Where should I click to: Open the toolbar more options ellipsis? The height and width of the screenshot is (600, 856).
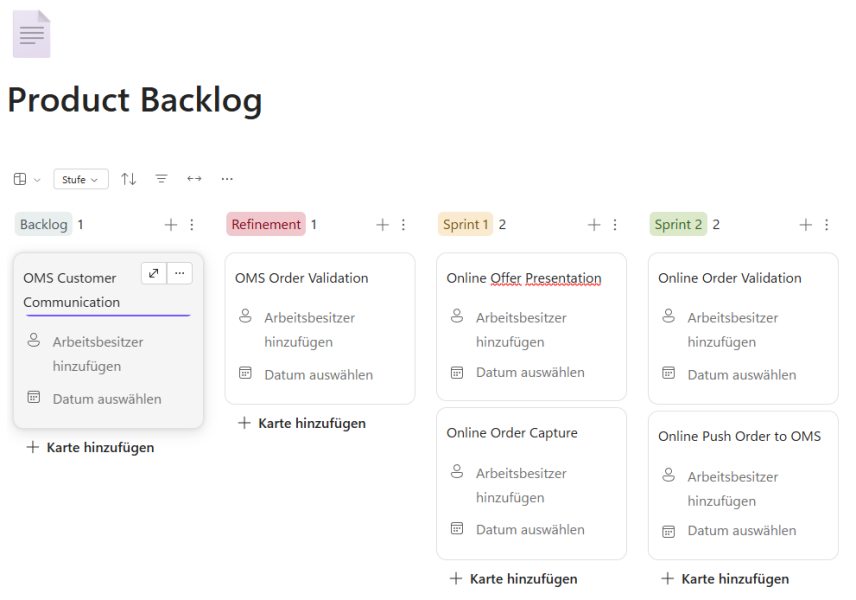[227, 179]
